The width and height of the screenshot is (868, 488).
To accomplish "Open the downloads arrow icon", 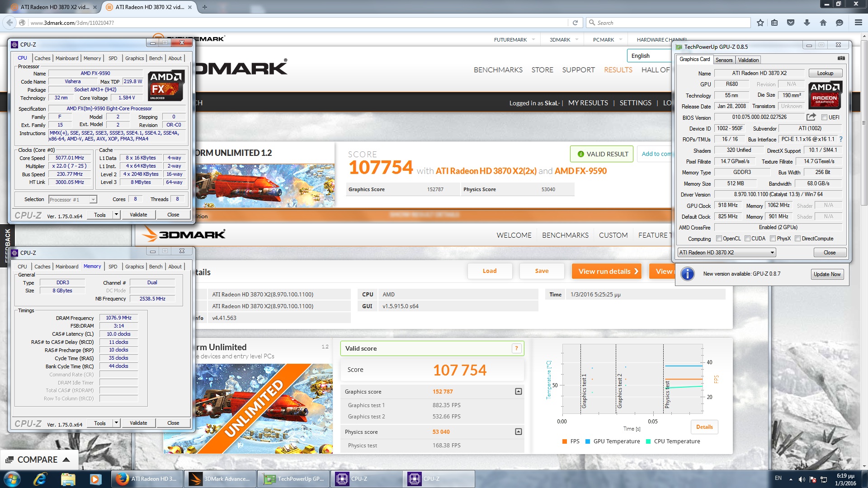I will click(807, 23).
